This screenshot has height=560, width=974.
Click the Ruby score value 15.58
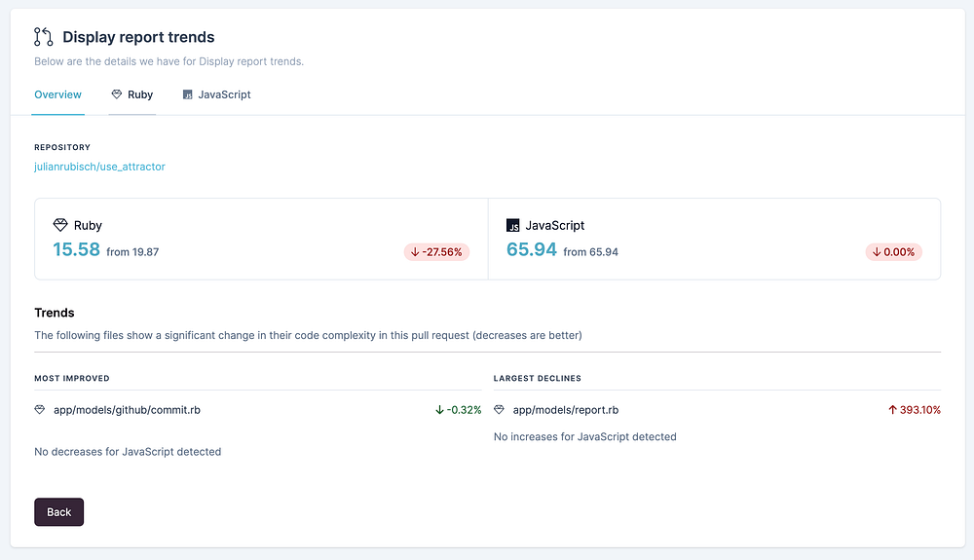pyautogui.click(x=77, y=249)
